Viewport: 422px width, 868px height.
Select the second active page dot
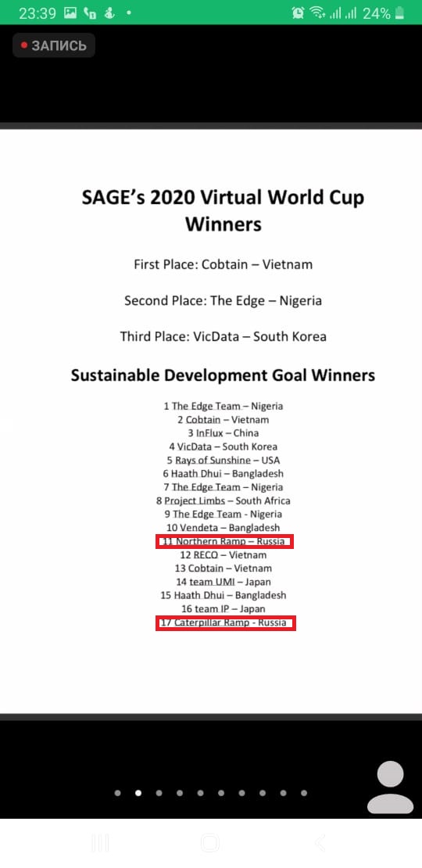point(138,793)
